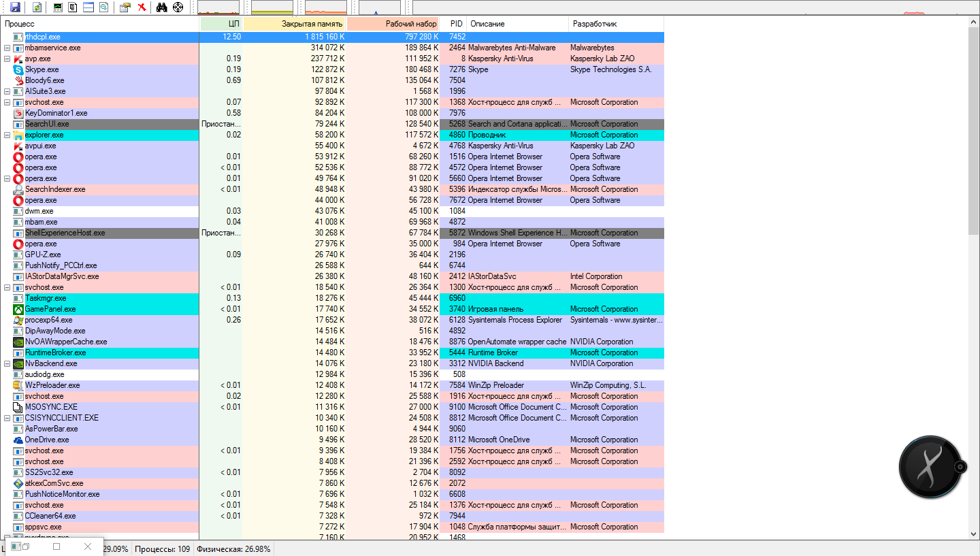This screenshot has width=980, height=556.
Task: Sort by the PID column header
Action: click(453, 24)
